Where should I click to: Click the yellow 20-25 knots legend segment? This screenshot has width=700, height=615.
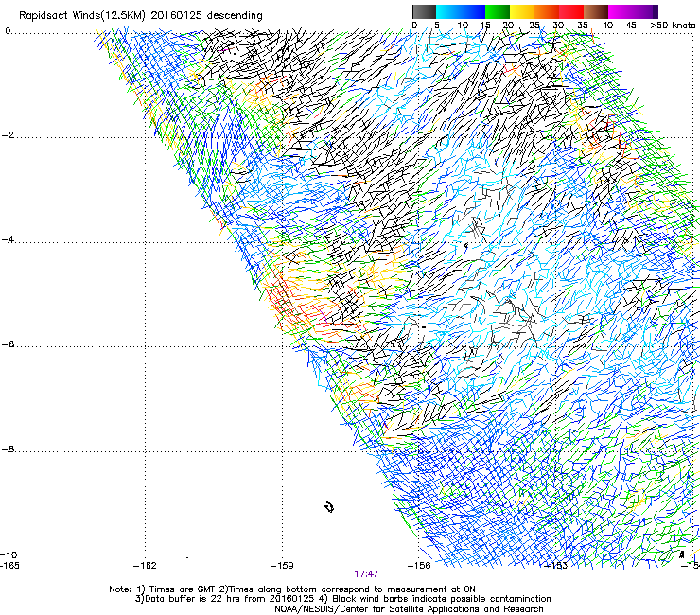click(x=522, y=11)
